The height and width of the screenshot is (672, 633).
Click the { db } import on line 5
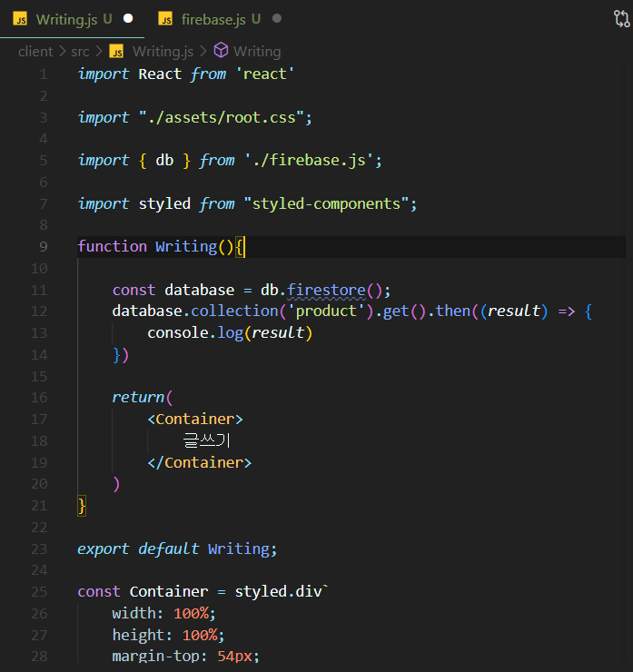click(x=164, y=160)
